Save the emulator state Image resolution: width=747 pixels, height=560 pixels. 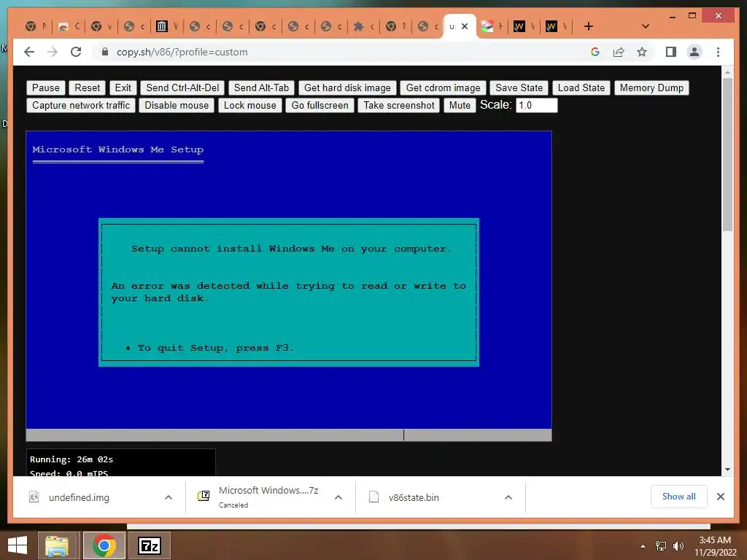pos(519,87)
